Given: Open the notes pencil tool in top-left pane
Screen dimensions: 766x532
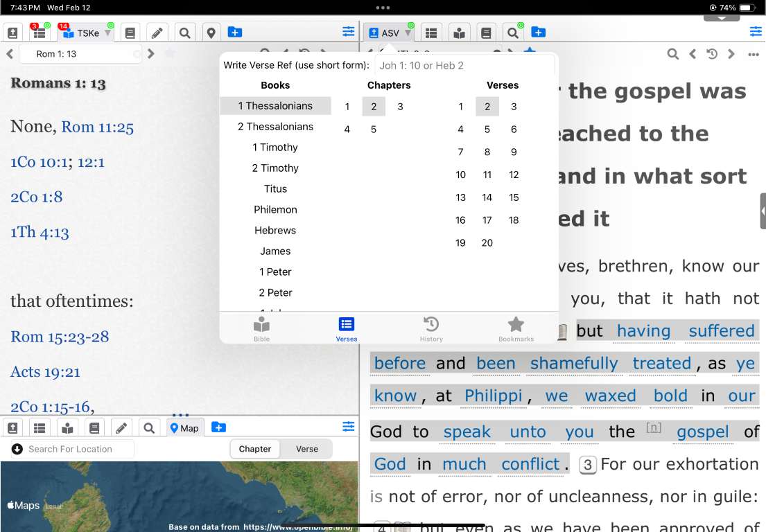Looking at the screenshot, I should pyautogui.click(x=157, y=33).
